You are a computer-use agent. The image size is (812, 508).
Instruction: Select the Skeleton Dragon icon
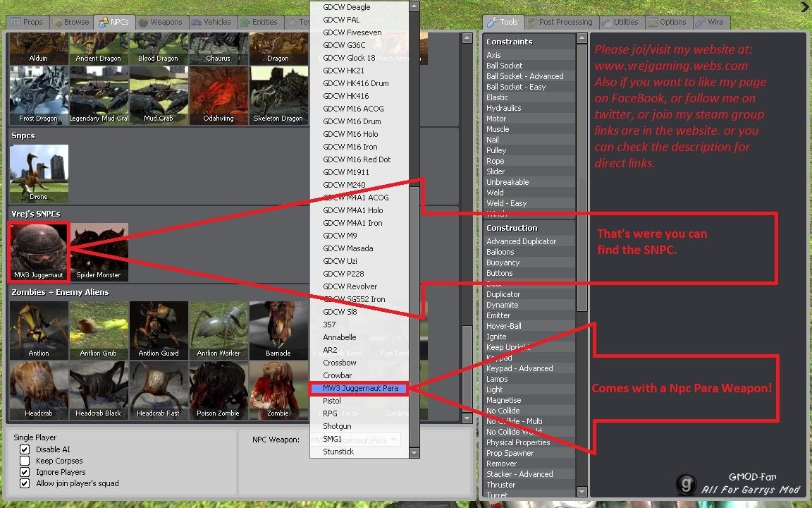click(278, 95)
